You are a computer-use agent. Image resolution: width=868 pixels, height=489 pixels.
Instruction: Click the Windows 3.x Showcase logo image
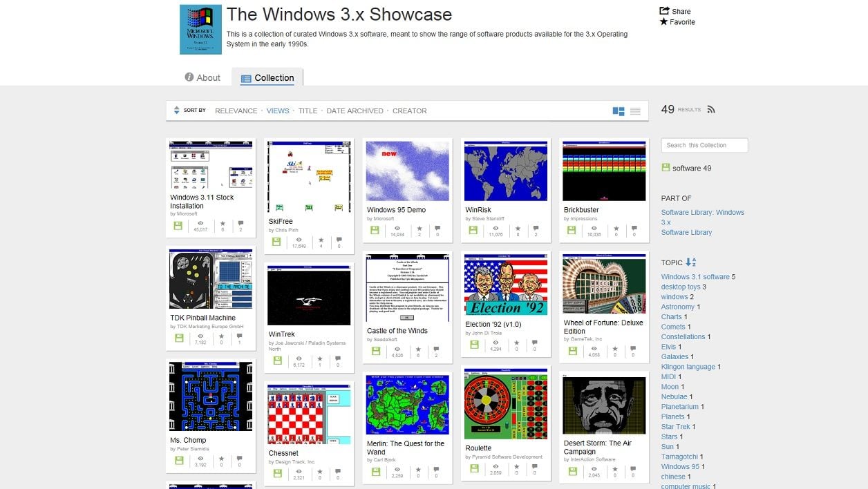200,30
